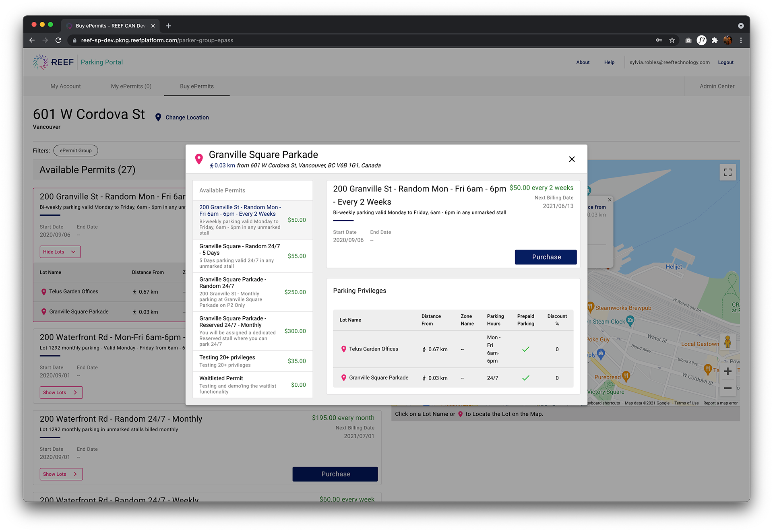Open Chrome three-dot menu

(741, 40)
